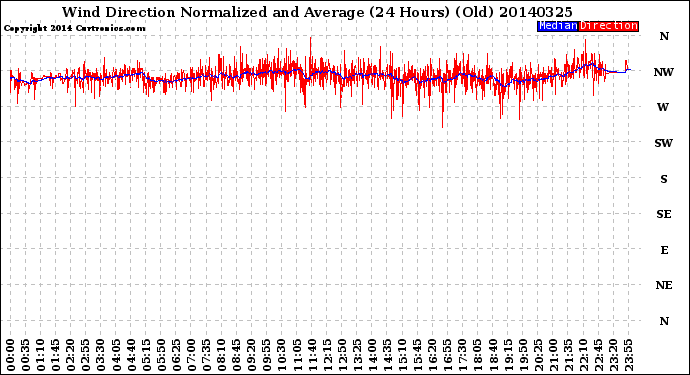
Task: Click the 19:50 time axis label
Action: [523, 355]
